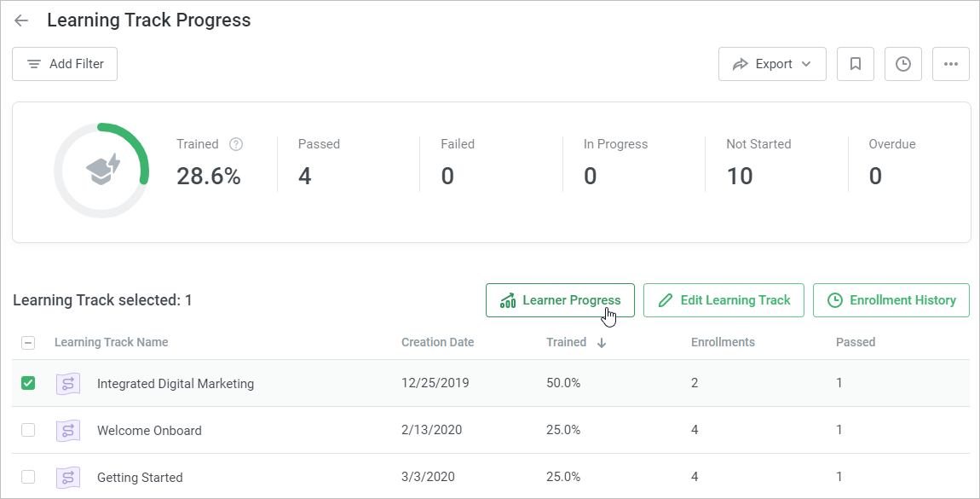Open the three-dots more options menu
This screenshot has height=499, width=980.
click(951, 64)
